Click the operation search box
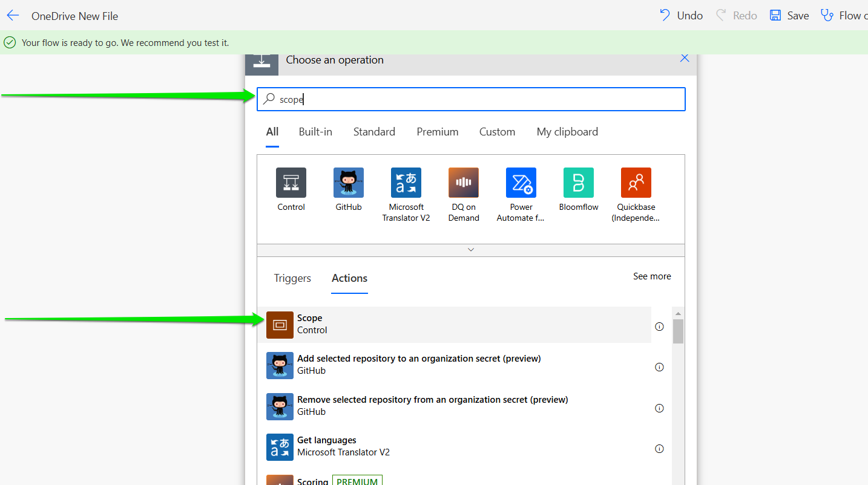 (478, 100)
